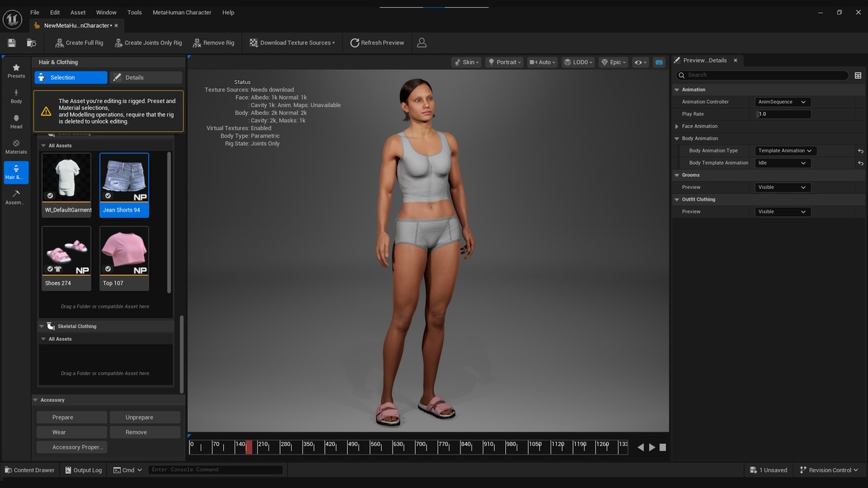This screenshot has width=868, height=488.
Task: Open Body Animation Type dropdown
Action: [785, 150]
